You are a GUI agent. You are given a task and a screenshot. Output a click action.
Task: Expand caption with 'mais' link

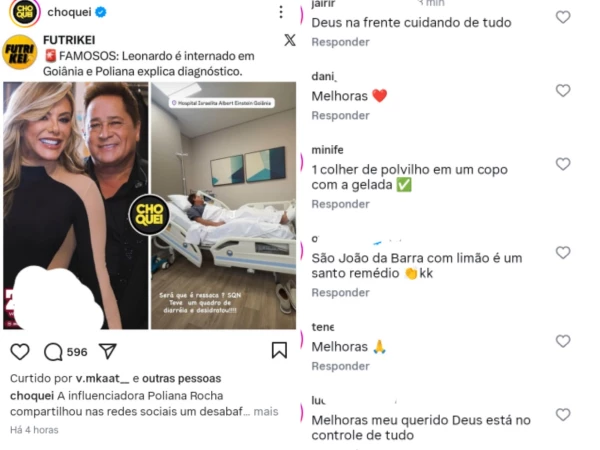click(x=266, y=412)
